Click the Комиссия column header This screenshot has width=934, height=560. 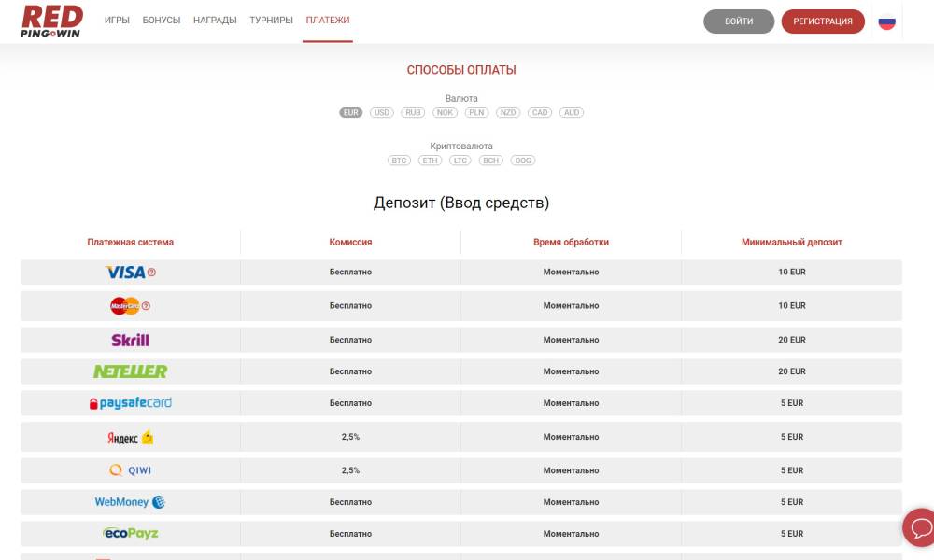pos(350,243)
